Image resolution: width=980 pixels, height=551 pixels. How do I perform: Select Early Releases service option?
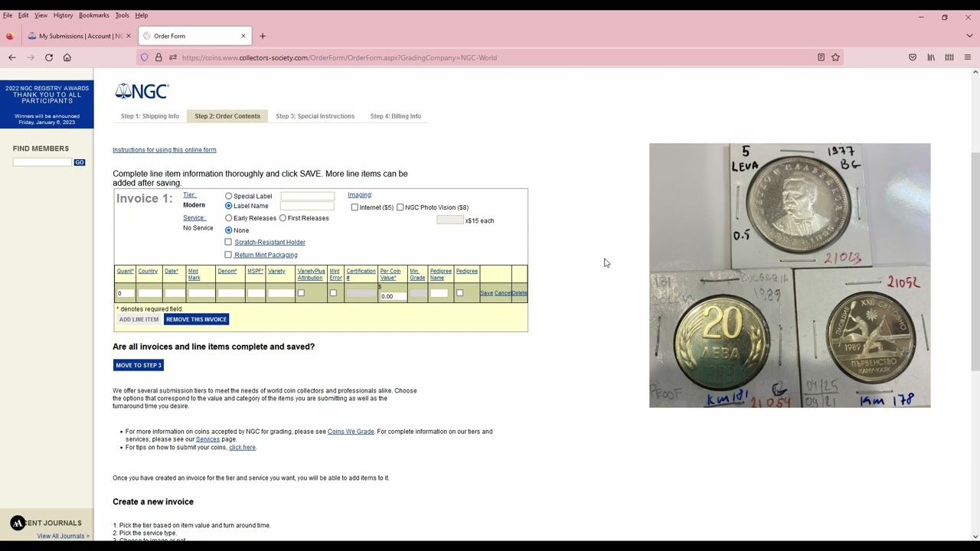228,218
